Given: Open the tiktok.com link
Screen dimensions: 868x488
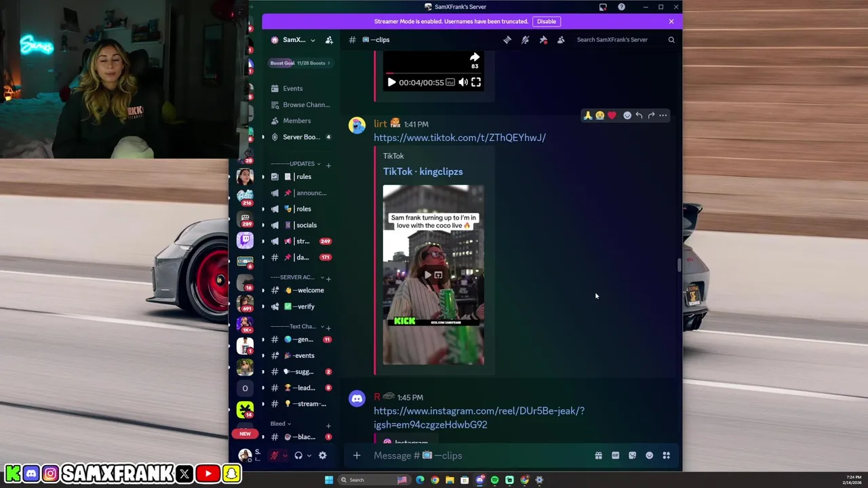Looking at the screenshot, I should tap(460, 138).
